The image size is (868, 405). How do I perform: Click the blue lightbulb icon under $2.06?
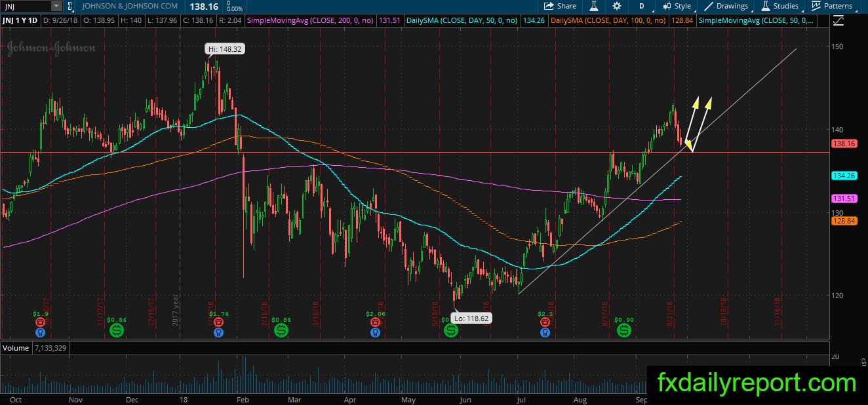tap(375, 332)
